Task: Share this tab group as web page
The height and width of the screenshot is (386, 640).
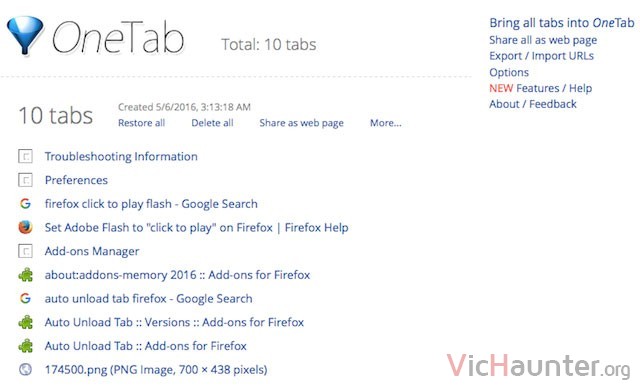Action: pyautogui.click(x=302, y=123)
